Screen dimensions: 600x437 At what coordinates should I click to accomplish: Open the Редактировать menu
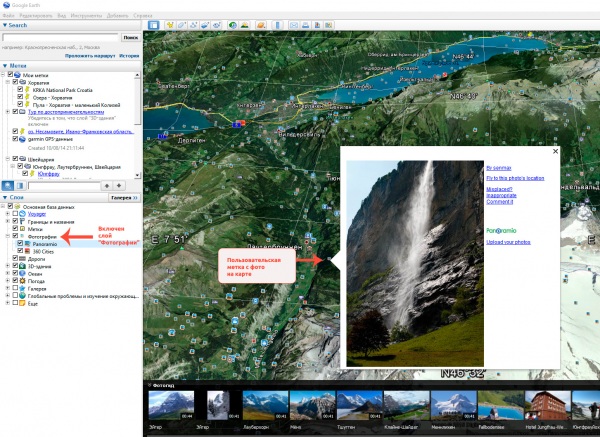36,16
